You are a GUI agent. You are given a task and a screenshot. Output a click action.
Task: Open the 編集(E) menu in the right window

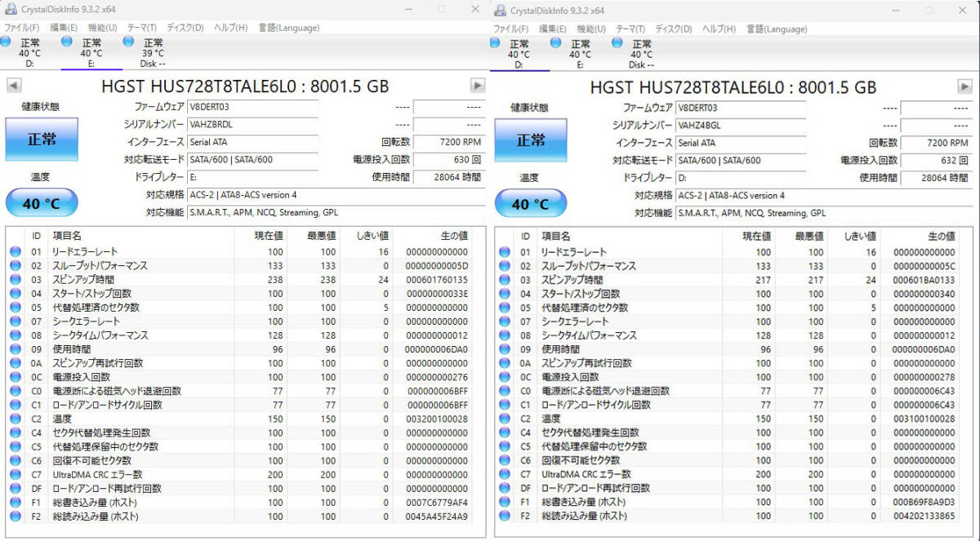[x=554, y=29]
